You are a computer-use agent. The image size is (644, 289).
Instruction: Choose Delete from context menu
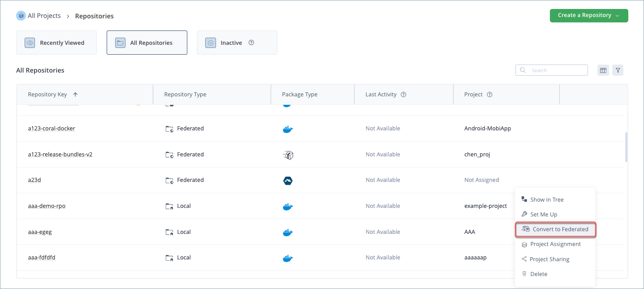[555, 274]
